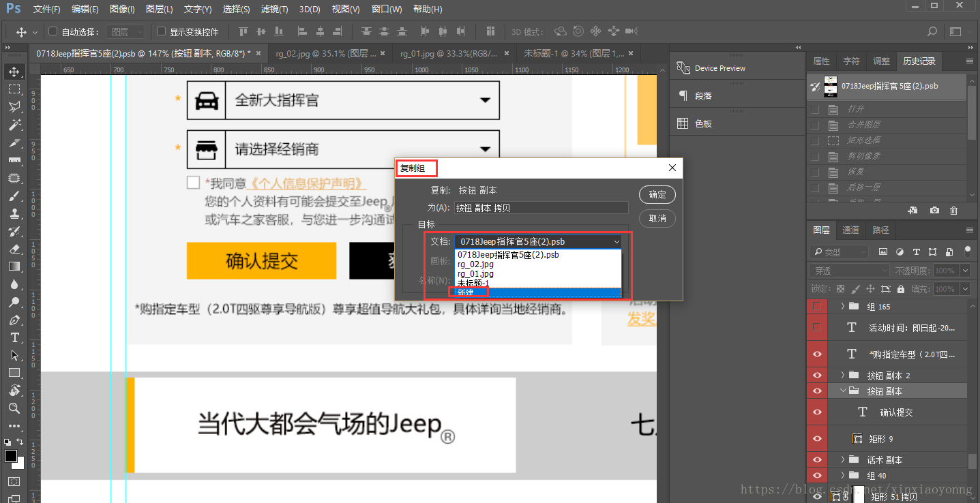Select the Pen tool
Viewport: 980px width, 503px height.
[14, 320]
